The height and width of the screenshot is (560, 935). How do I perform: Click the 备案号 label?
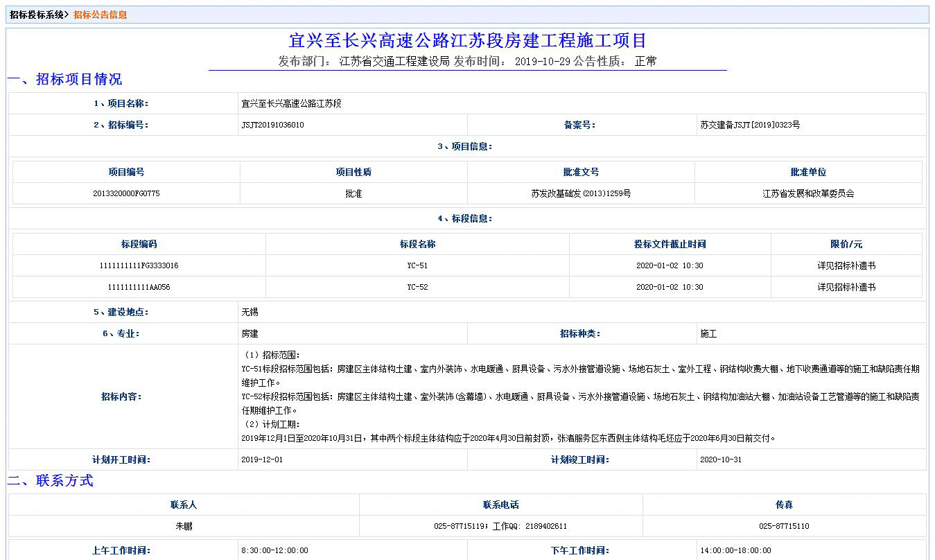click(579, 125)
